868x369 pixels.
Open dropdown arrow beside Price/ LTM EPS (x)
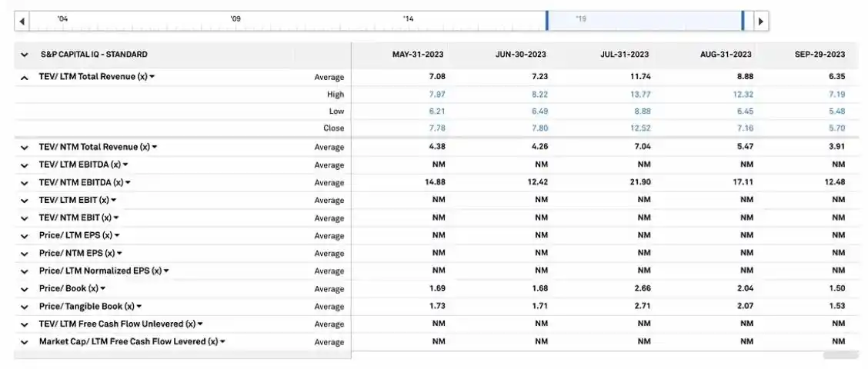(117, 236)
